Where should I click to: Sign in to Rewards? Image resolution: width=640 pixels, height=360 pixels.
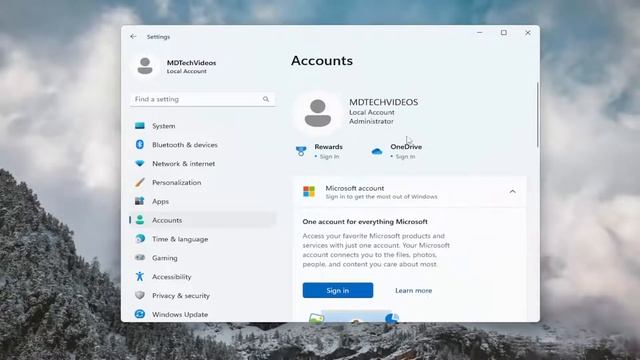coord(329,156)
